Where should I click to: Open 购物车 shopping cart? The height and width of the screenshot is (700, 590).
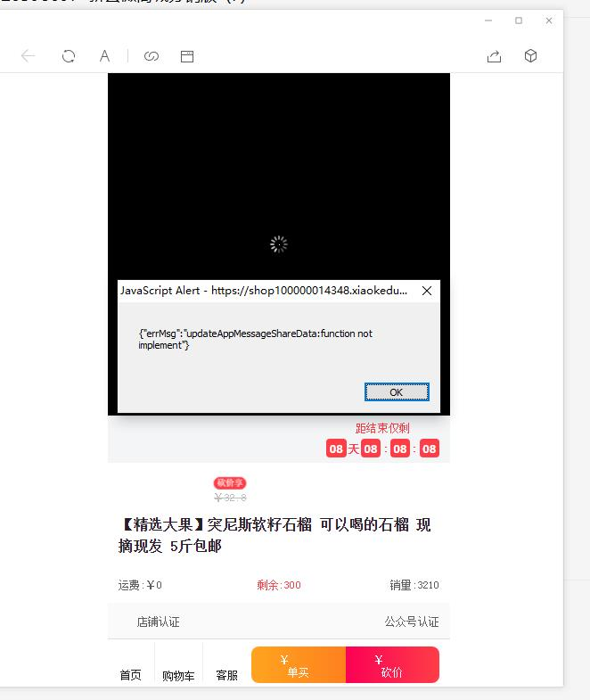pyautogui.click(x=178, y=675)
